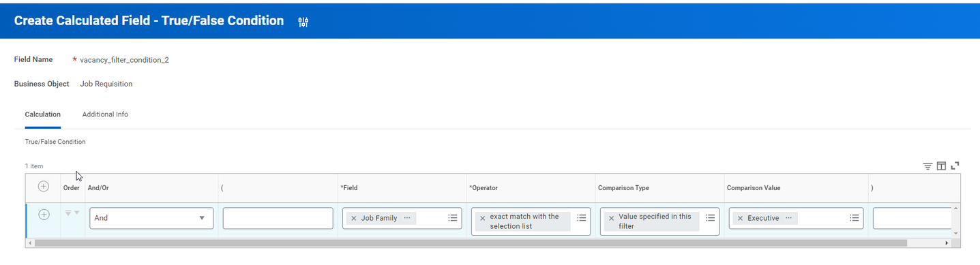
Task: Add a row using the And row's plus icon
Action: pyautogui.click(x=43, y=215)
